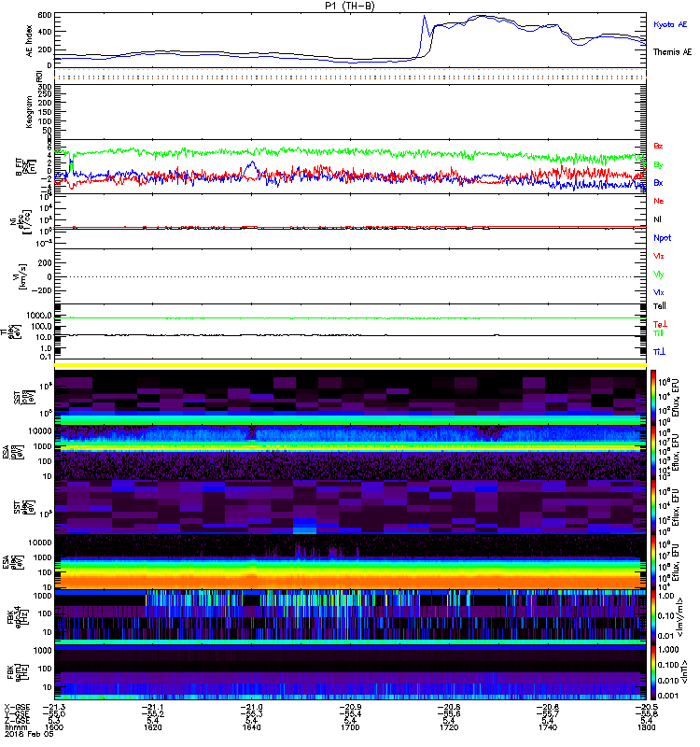Viewport: 700px width, 747px height.
Task: Click the "1700" time tick label
Action: point(350,727)
